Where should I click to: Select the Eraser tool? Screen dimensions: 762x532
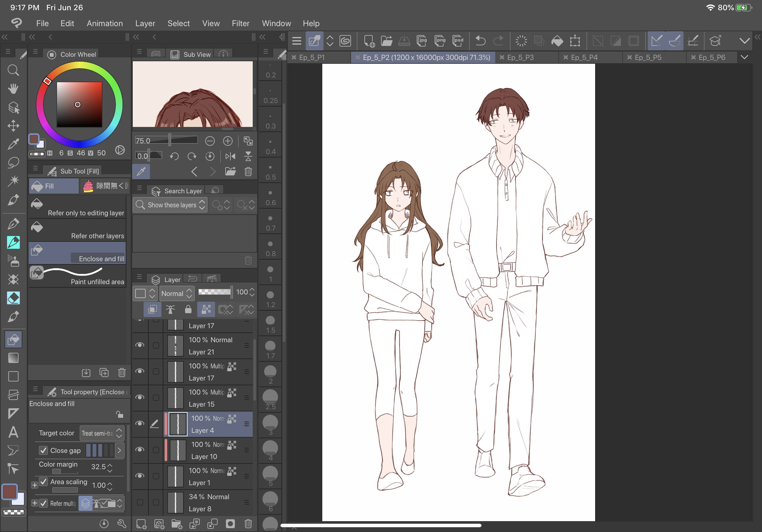tap(13, 298)
